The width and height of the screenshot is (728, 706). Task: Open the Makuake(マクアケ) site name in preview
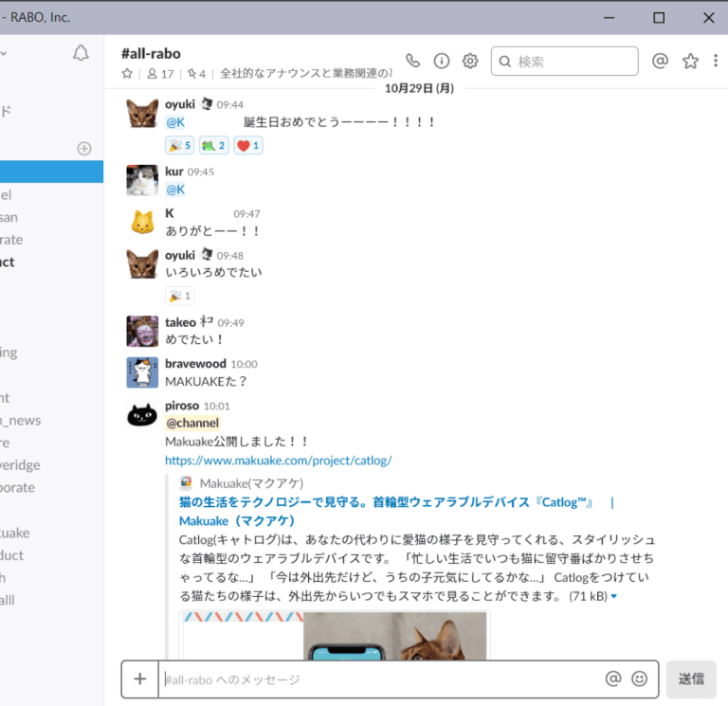coord(251,483)
